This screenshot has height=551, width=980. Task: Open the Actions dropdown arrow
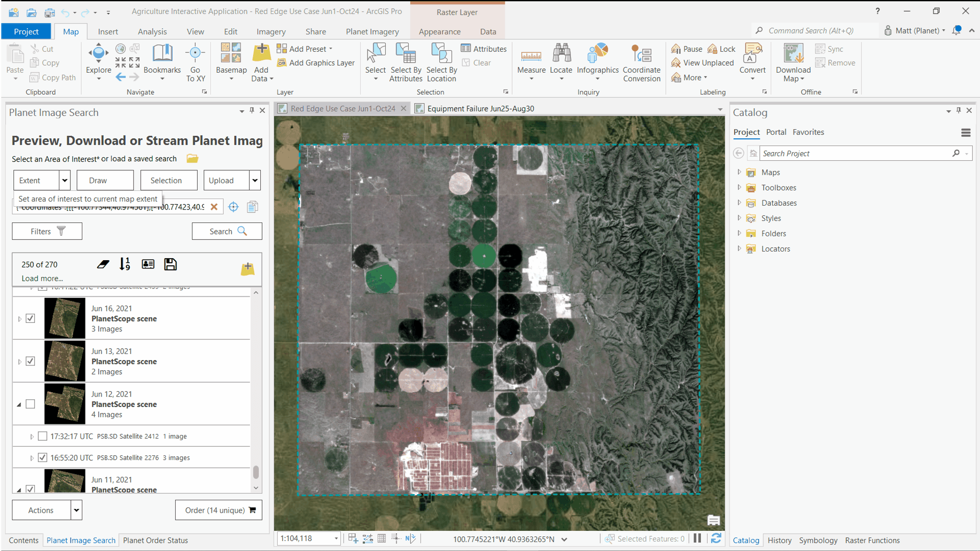77,510
